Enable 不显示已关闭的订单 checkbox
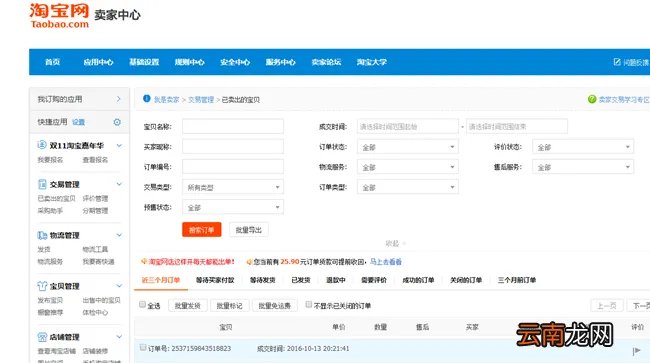Screen dimensions: 650x363 coord(308,305)
